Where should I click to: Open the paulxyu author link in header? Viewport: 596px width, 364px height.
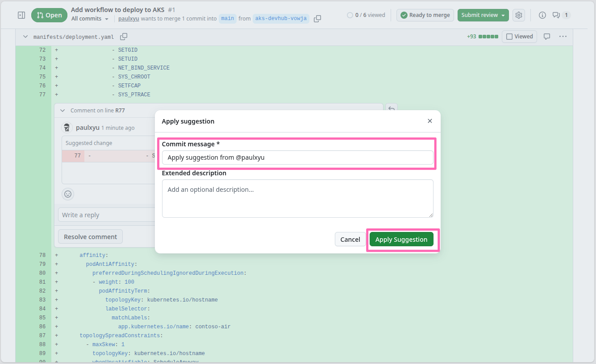(x=129, y=19)
